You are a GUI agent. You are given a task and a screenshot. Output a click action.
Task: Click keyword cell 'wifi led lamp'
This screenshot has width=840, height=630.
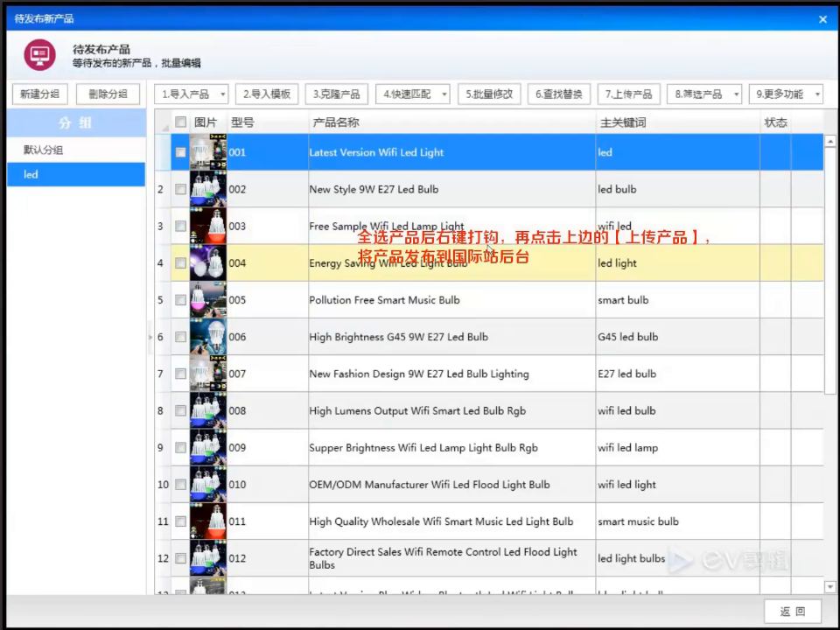click(x=677, y=447)
